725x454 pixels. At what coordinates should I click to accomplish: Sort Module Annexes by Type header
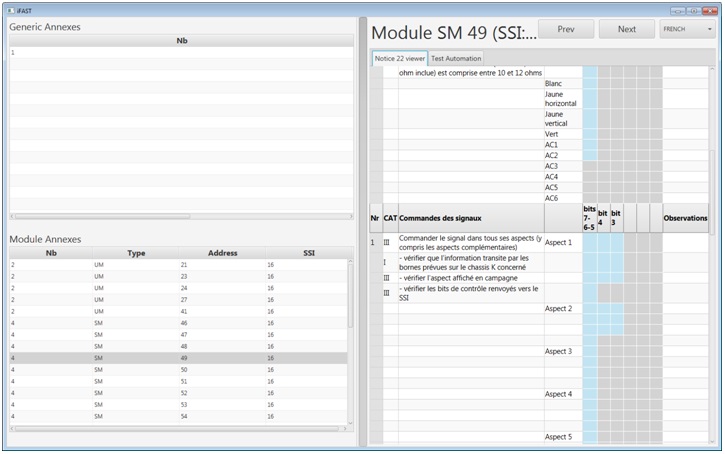(x=136, y=253)
